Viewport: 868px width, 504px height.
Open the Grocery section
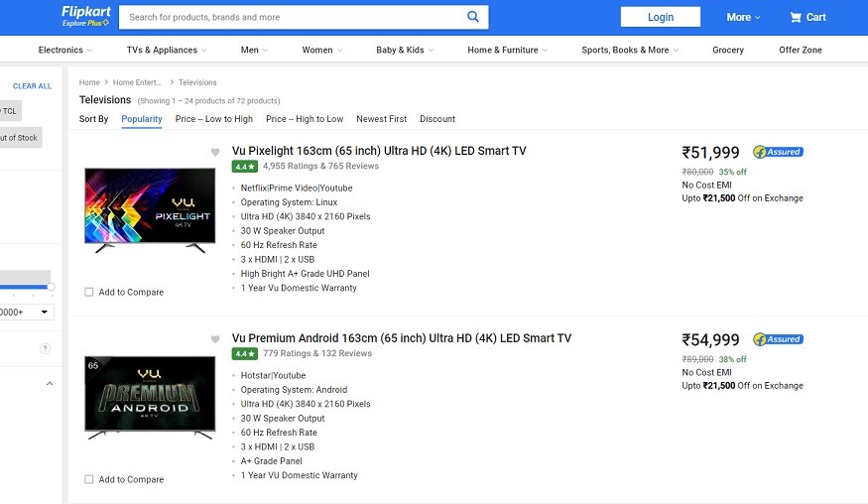point(728,50)
